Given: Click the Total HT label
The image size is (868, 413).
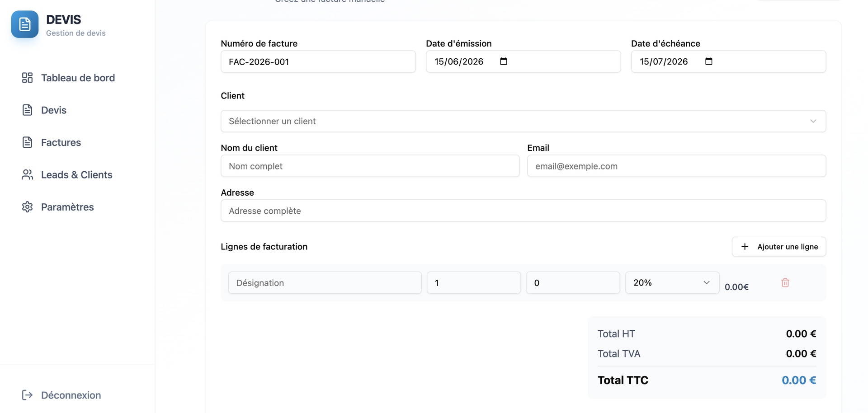Looking at the screenshot, I should coord(616,334).
